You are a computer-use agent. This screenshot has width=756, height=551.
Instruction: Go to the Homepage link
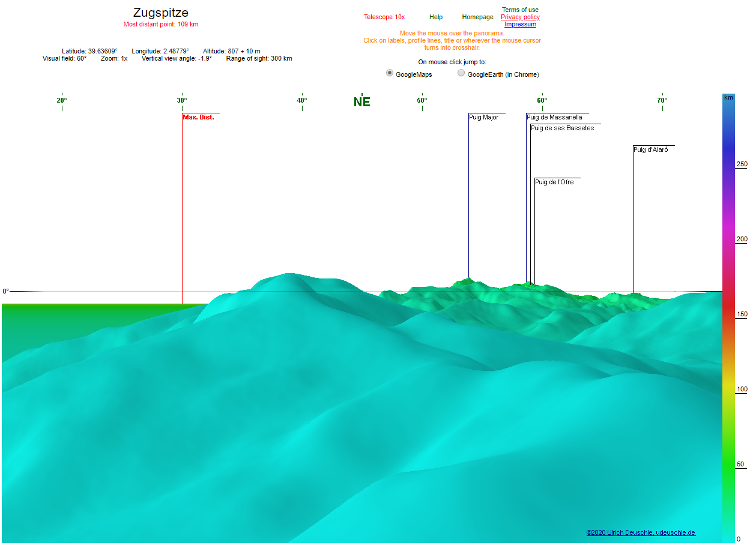pyautogui.click(x=477, y=17)
